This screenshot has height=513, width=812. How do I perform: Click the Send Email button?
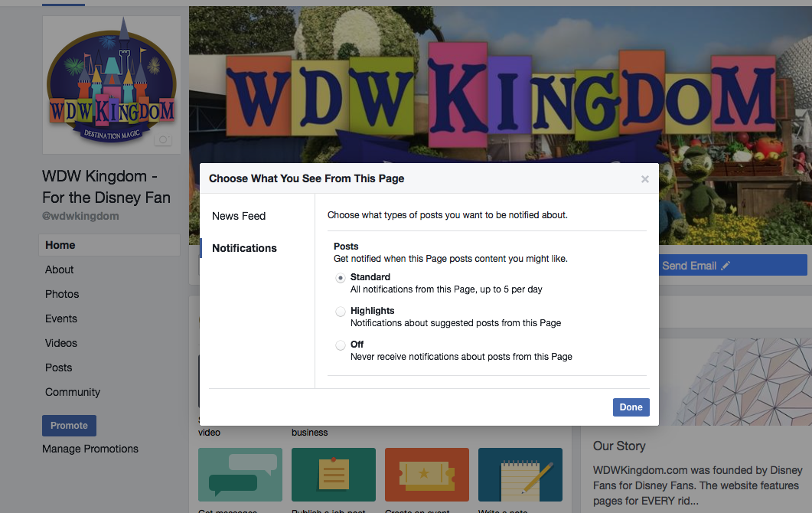point(732,266)
